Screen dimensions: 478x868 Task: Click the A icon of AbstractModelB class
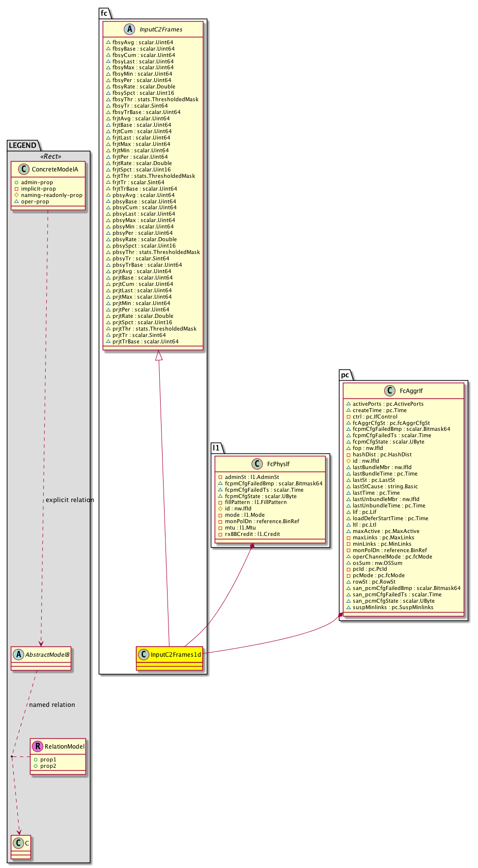pyautogui.click(x=18, y=654)
